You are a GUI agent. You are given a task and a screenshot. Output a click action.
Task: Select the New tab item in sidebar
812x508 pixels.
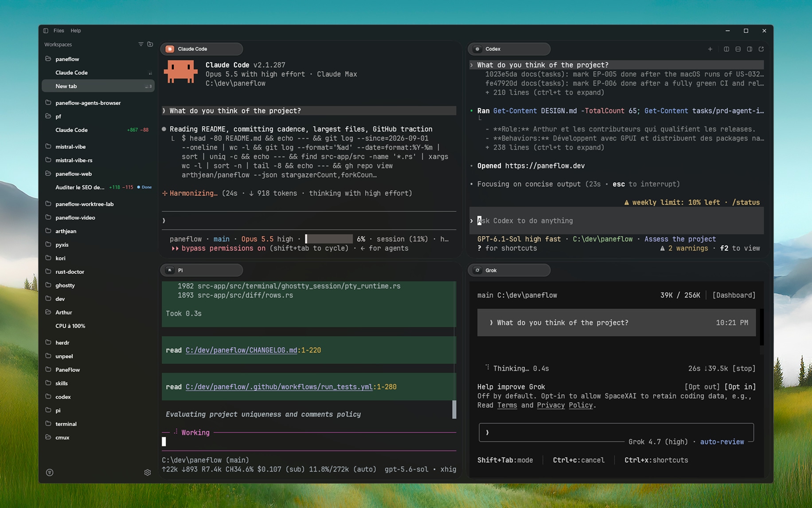[x=98, y=86]
